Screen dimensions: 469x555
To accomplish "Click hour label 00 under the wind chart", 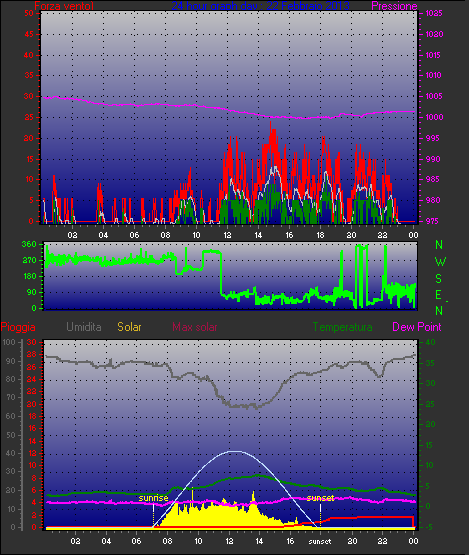I will click(413, 235).
